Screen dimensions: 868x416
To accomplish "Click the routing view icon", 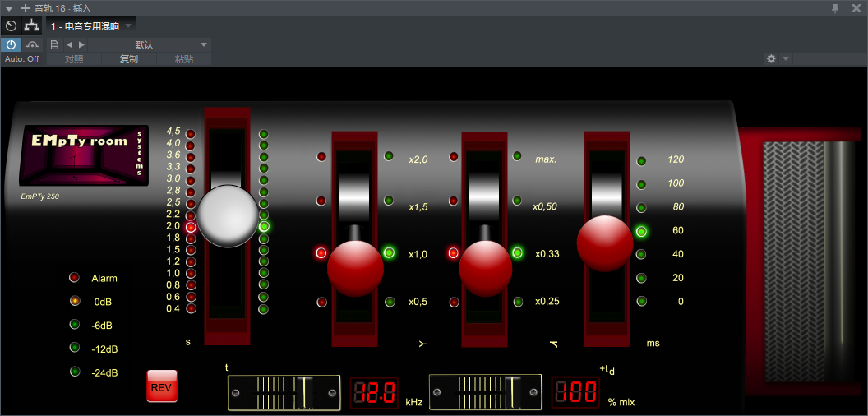I will tap(32, 25).
